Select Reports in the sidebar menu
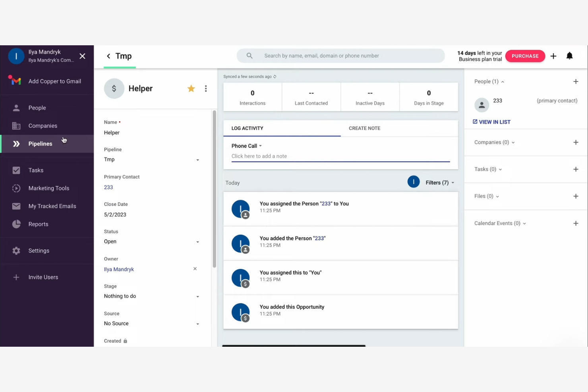The image size is (588, 392). 47,224
